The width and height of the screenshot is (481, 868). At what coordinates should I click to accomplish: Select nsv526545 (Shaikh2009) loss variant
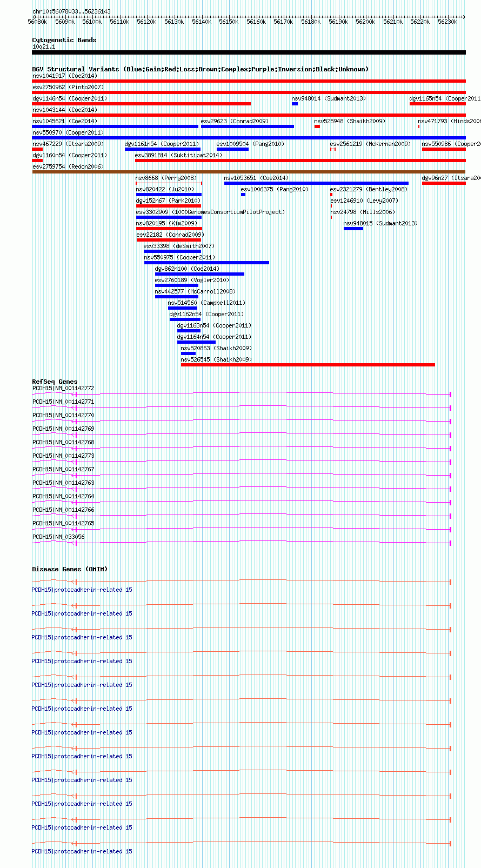click(x=216, y=359)
